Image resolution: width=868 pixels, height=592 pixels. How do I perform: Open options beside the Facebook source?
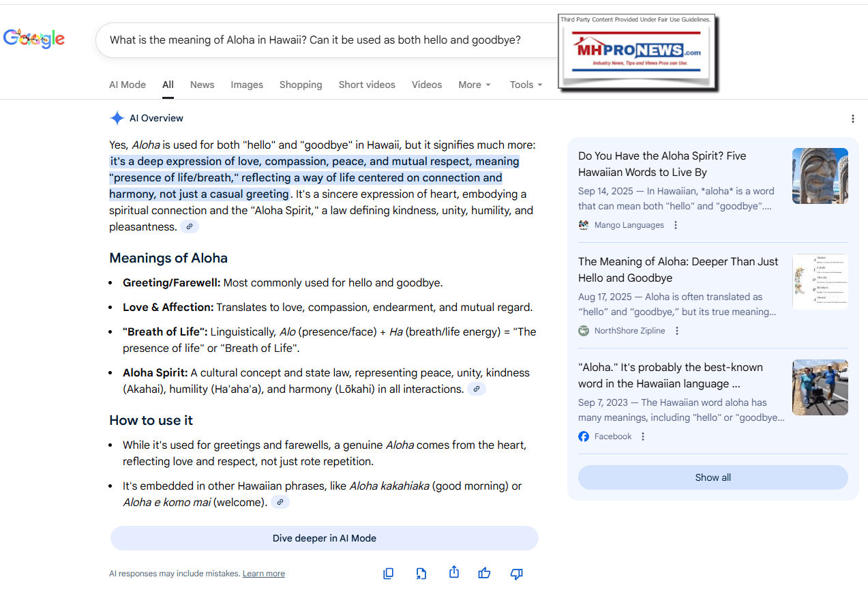pyautogui.click(x=643, y=436)
